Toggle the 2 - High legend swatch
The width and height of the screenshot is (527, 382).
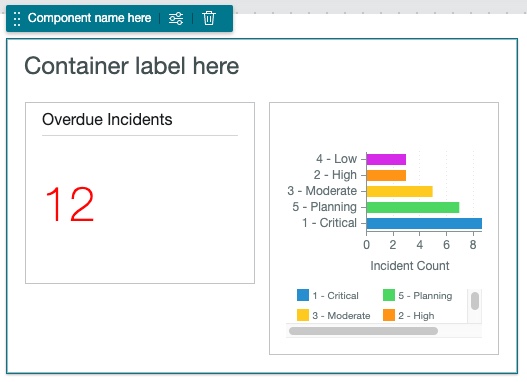[389, 315]
